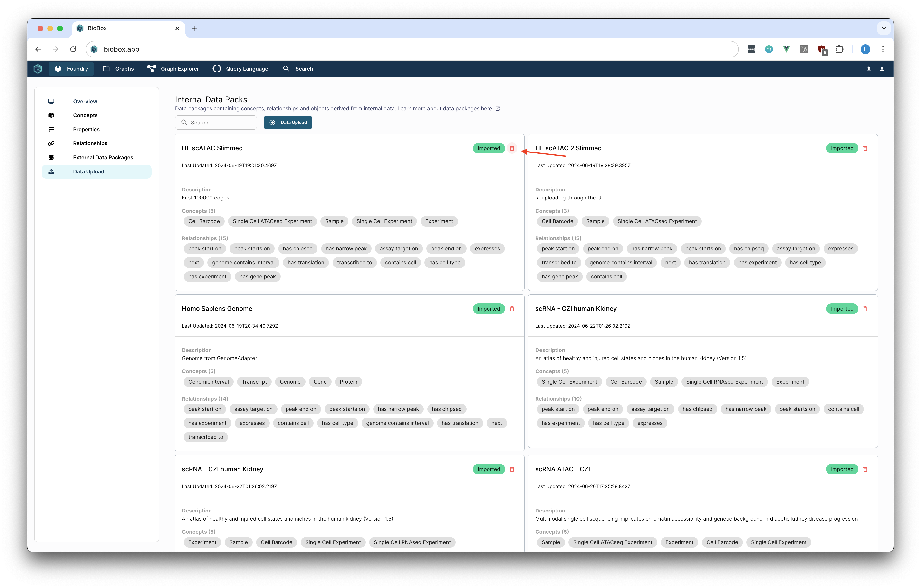Click the Data Upload button
Viewport: 921px width, 588px height.
pos(288,123)
